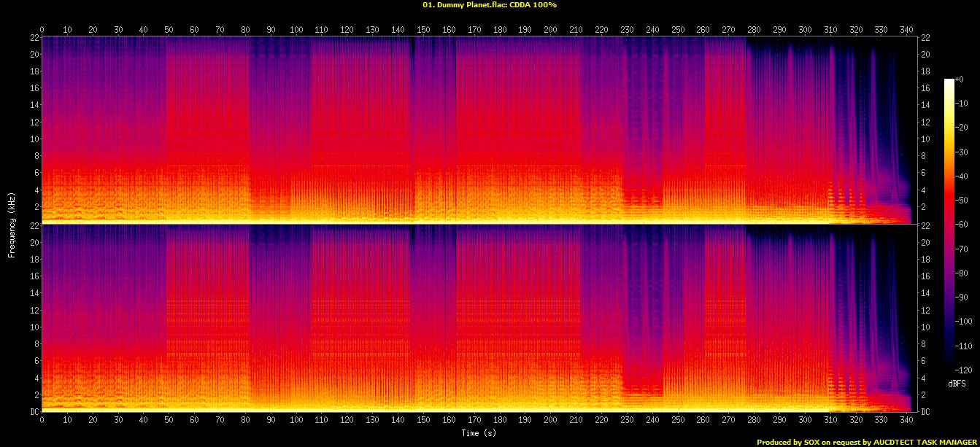The image size is (980, 447).
Task: Click the "Produced by SOX" footer text
Action: pos(788,442)
